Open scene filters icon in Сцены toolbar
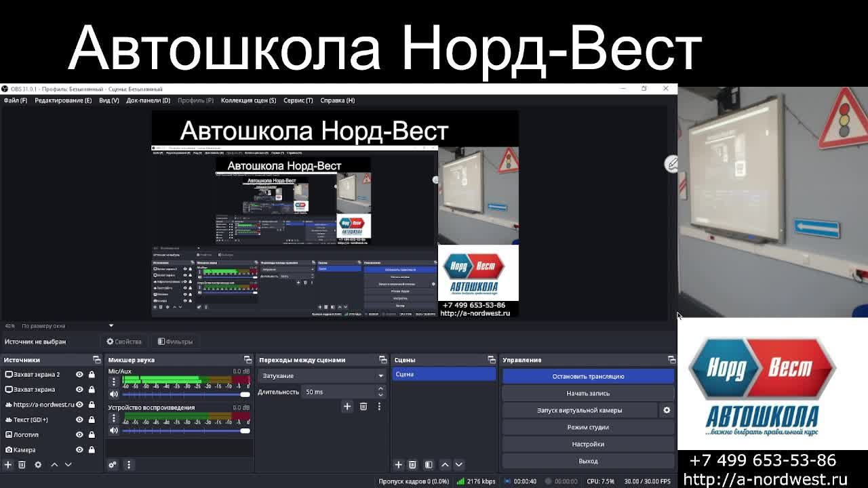 pyautogui.click(x=429, y=464)
